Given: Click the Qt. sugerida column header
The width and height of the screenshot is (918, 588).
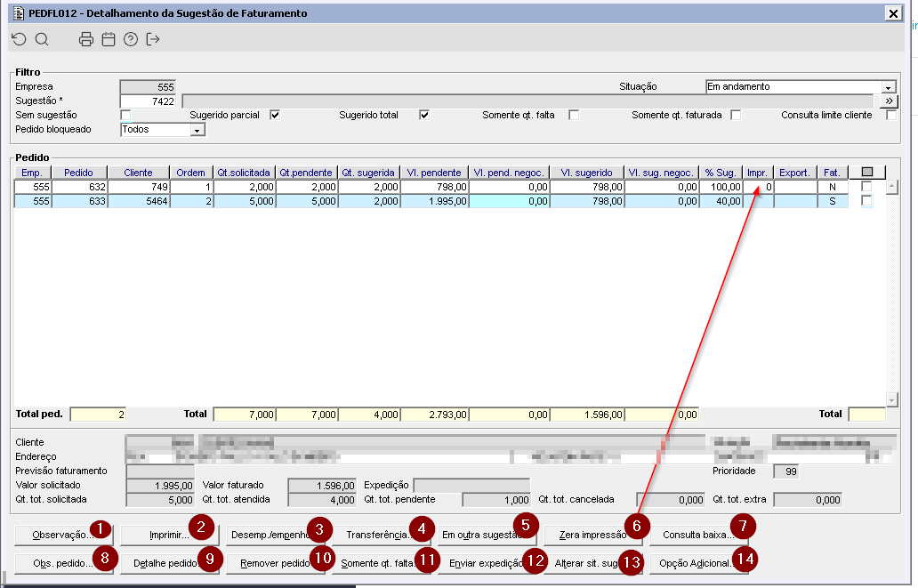Looking at the screenshot, I should pos(368,173).
